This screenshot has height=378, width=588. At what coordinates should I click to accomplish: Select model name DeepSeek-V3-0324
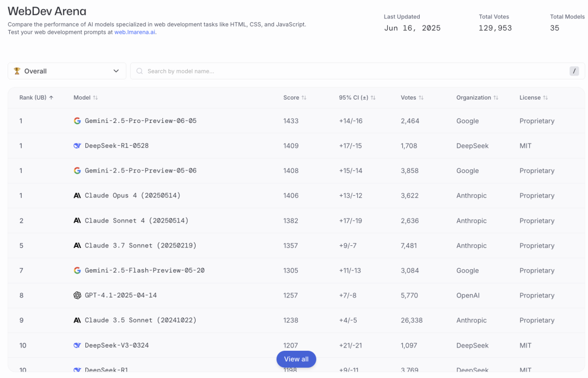117,345
